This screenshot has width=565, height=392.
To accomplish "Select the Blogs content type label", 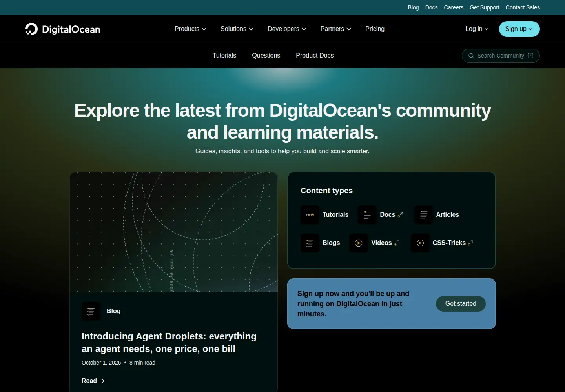I will 331,243.
